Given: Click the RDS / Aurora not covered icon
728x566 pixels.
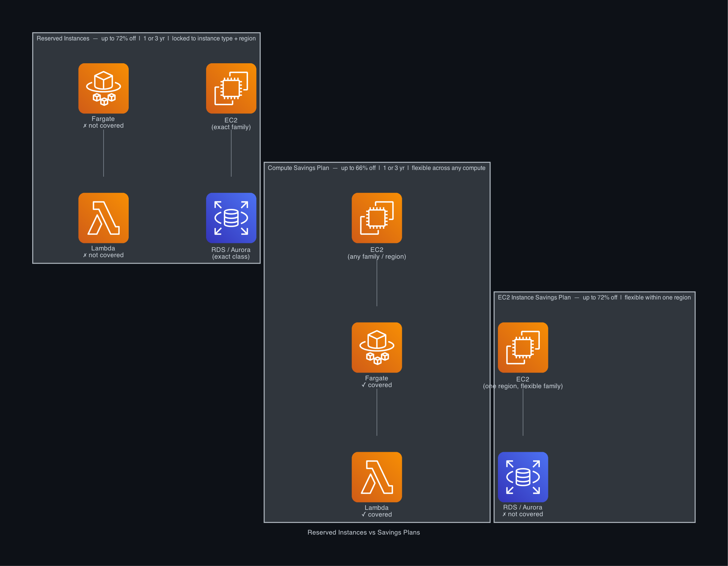Looking at the screenshot, I should click(523, 477).
